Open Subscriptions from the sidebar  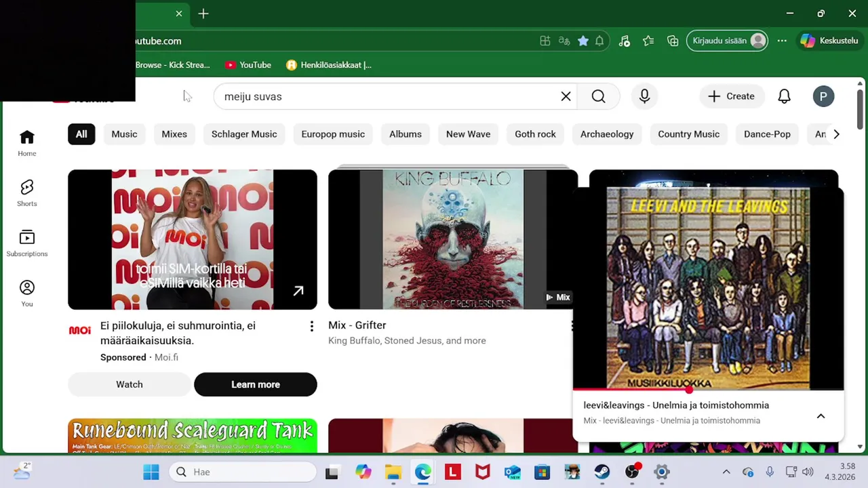(x=27, y=243)
